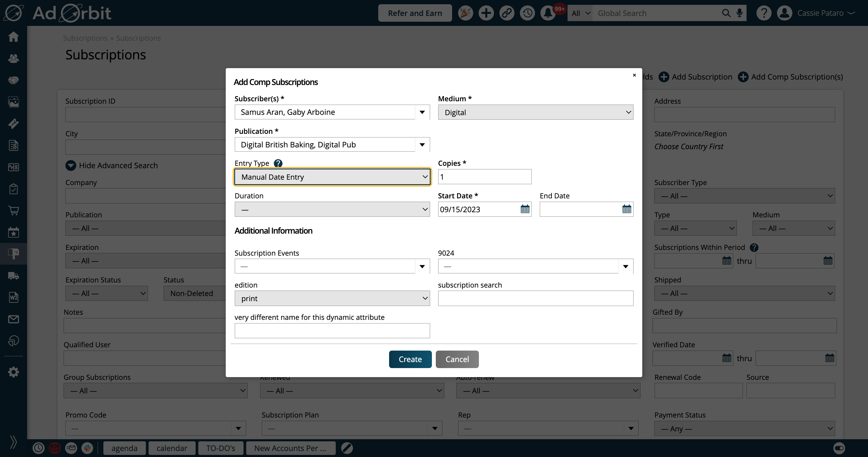Click the Global Search input field
The image size is (868, 457).
(657, 13)
